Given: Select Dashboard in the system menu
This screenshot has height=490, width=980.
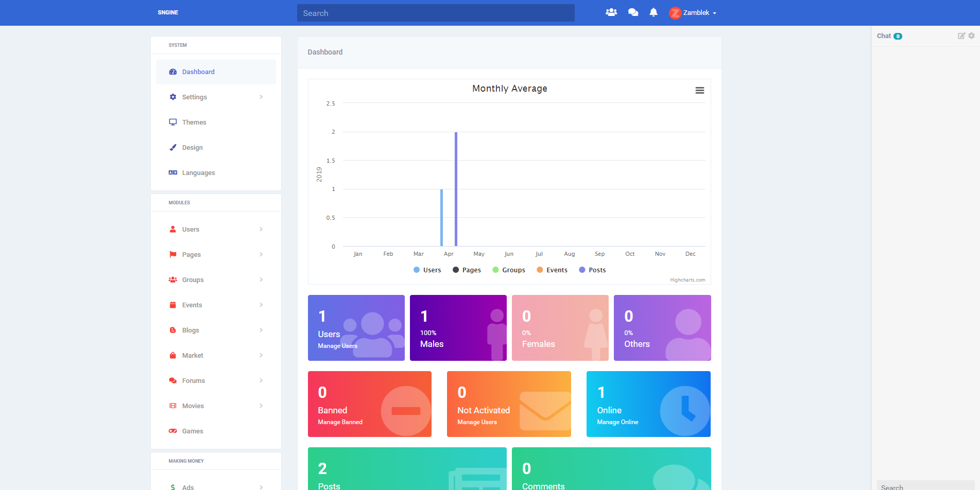Looking at the screenshot, I should click(216, 72).
